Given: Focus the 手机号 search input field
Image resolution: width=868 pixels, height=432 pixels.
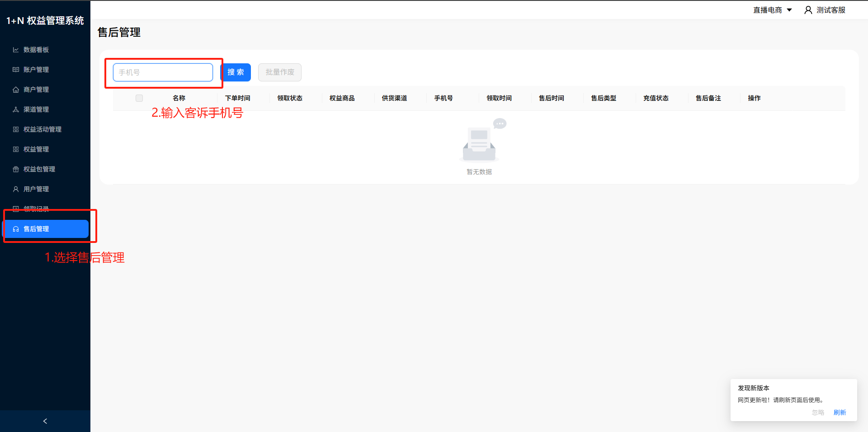Looking at the screenshot, I should [x=163, y=72].
